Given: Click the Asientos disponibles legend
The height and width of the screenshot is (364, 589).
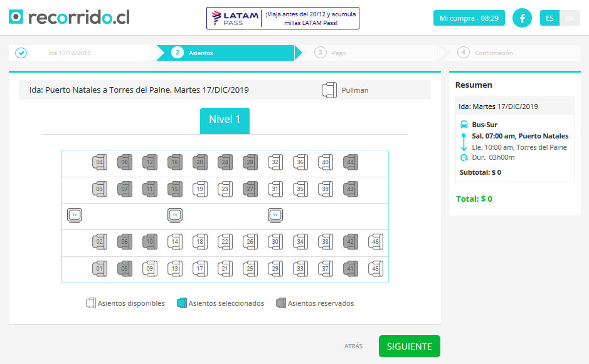Looking at the screenshot, I should tap(125, 303).
